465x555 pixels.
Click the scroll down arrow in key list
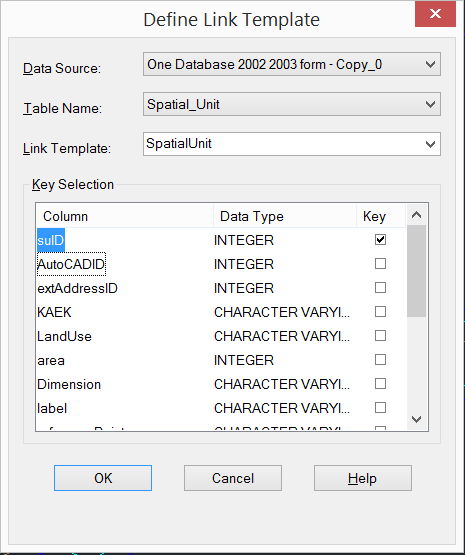pos(417,419)
